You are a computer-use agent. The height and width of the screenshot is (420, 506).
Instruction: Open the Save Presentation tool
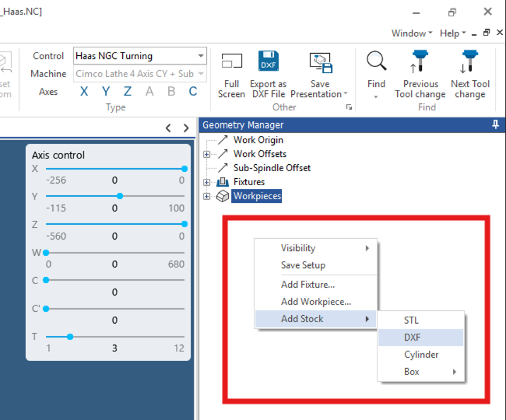click(x=320, y=62)
